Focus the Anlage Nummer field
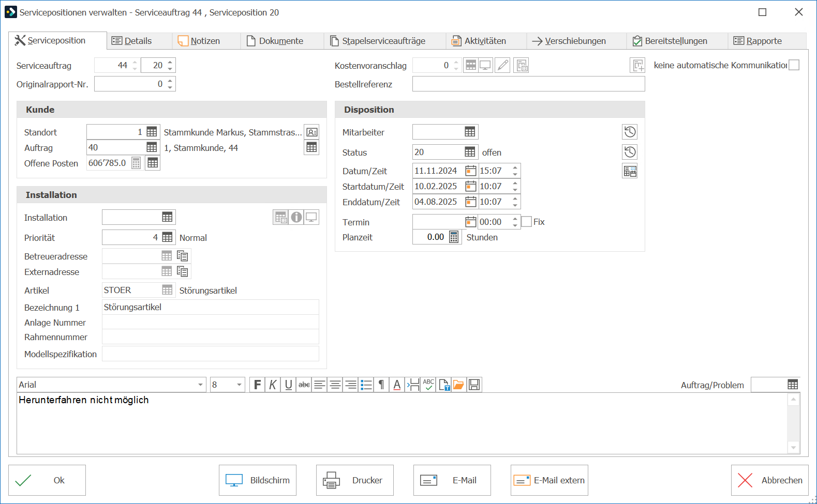The width and height of the screenshot is (817, 504). click(211, 322)
